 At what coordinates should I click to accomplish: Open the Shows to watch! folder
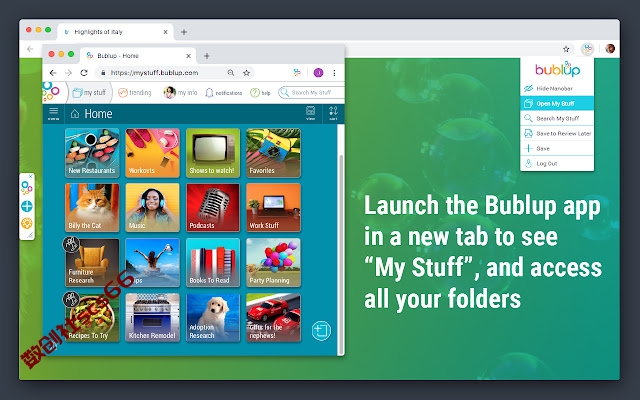213,153
